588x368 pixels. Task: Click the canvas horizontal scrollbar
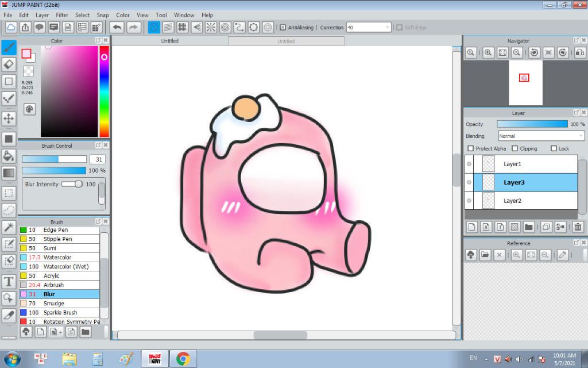pyautogui.click(x=280, y=335)
